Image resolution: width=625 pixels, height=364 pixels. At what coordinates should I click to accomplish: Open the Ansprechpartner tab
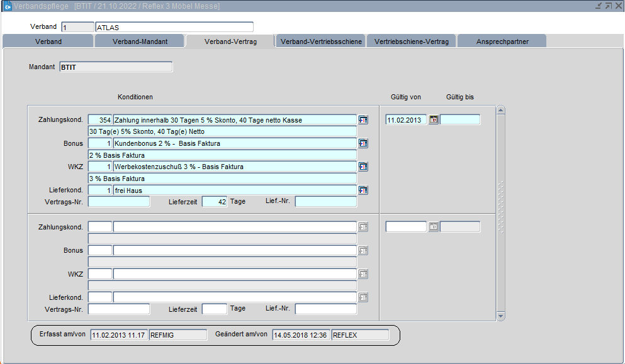tap(502, 41)
